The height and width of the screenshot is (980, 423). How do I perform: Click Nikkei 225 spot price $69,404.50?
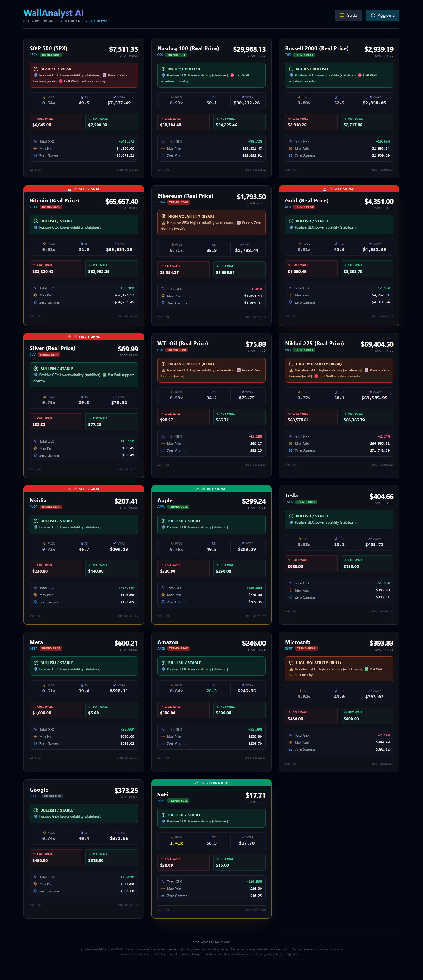point(377,344)
